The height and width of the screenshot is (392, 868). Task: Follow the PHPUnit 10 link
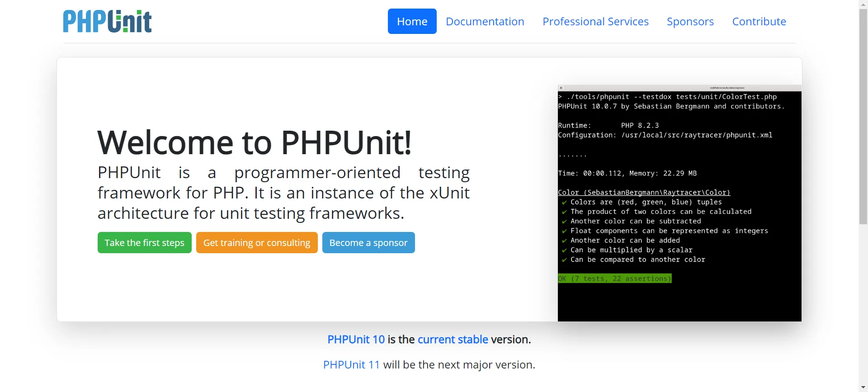coord(356,340)
